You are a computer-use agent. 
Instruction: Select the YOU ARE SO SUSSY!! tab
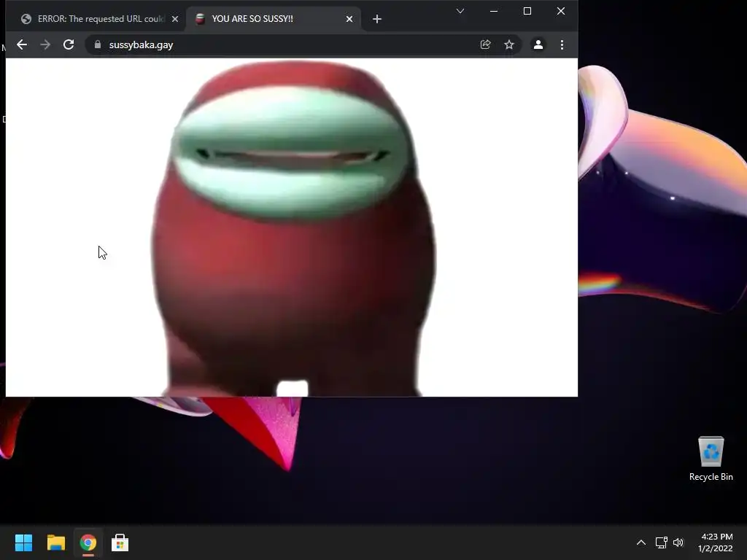pyautogui.click(x=273, y=19)
